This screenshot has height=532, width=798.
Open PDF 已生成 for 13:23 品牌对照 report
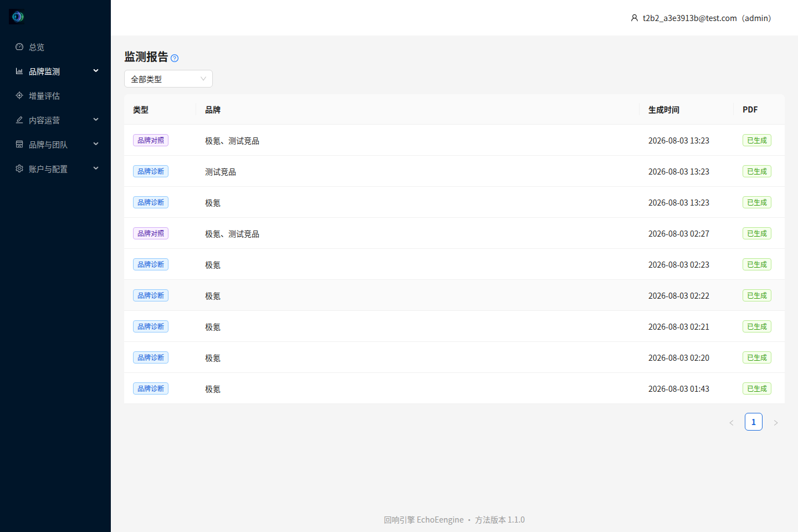[757, 140]
